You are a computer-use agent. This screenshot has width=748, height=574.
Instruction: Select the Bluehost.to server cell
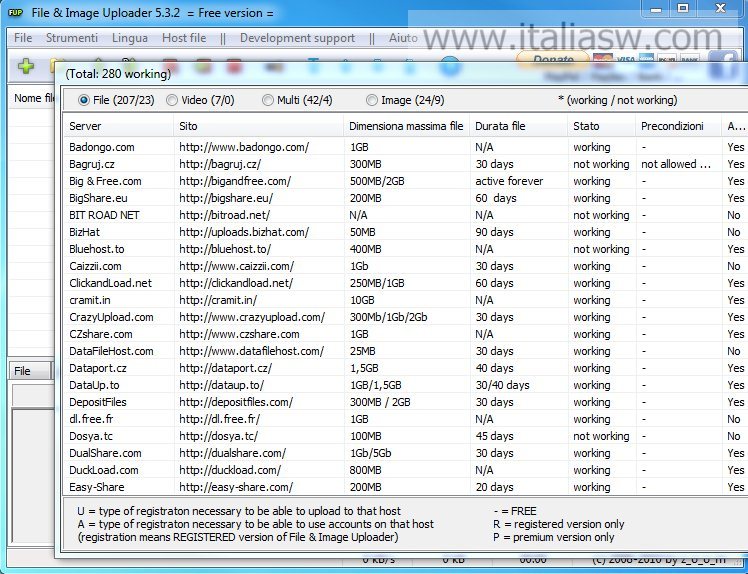pos(96,249)
